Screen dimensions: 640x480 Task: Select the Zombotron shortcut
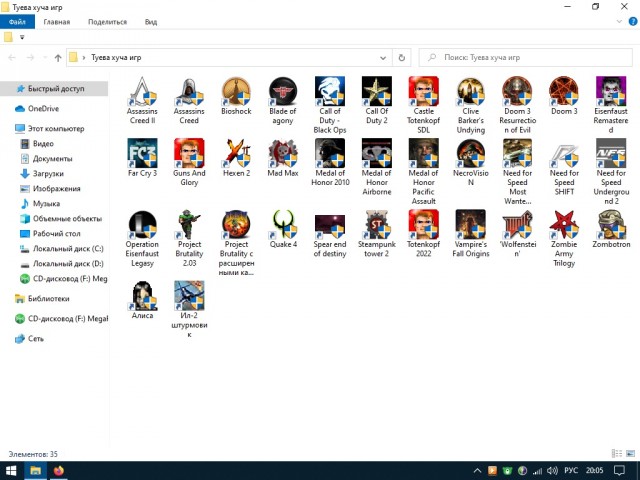click(611, 229)
